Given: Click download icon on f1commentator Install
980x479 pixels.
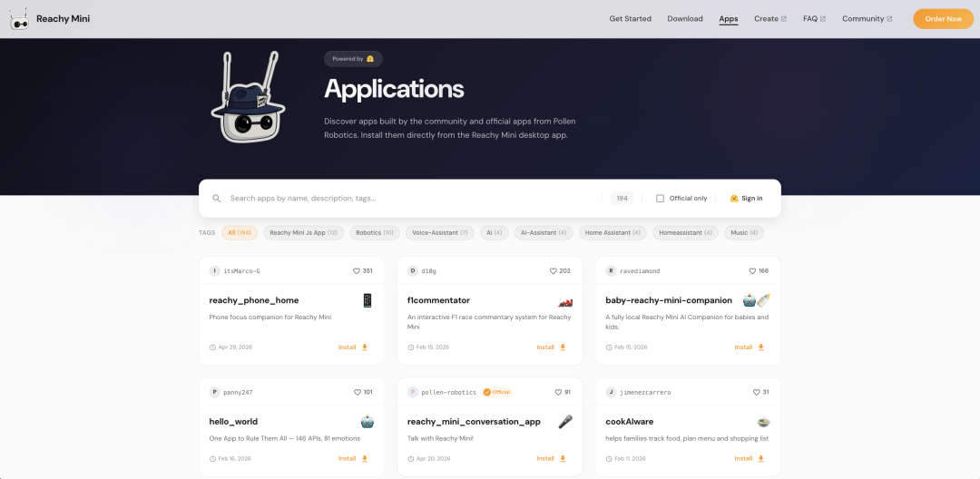Looking at the screenshot, I should point(563,347).
